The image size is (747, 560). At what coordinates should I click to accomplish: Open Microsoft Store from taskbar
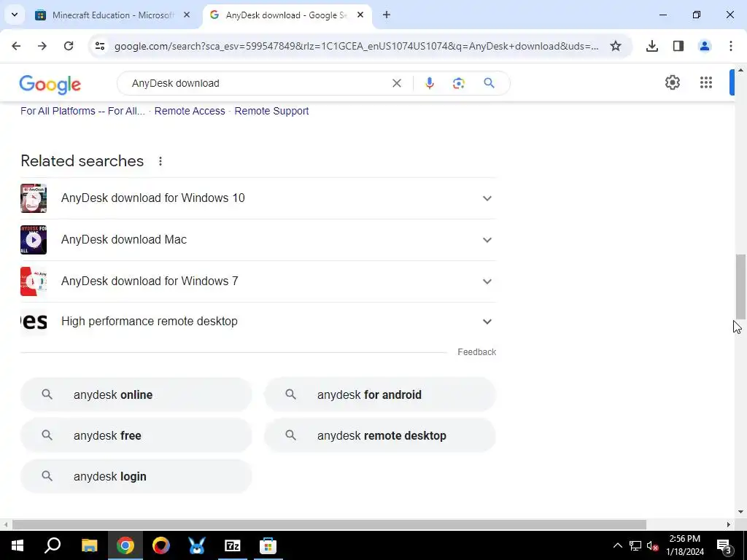(x=268, y=545)
